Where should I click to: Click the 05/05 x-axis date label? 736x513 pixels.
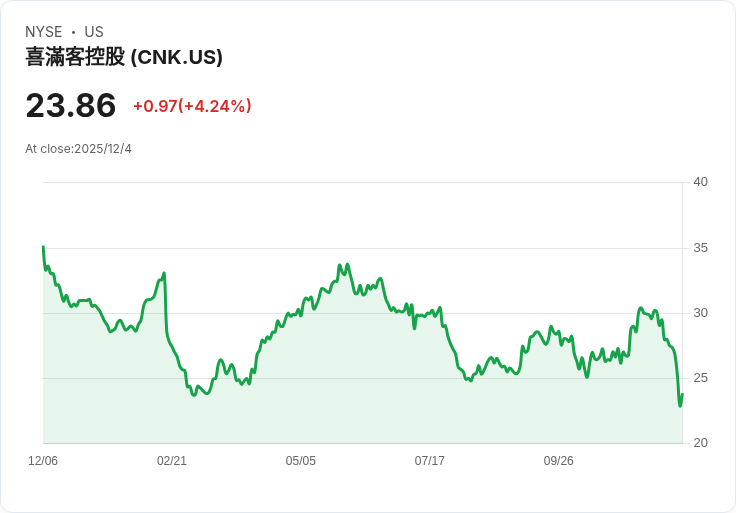coord(300,460)
